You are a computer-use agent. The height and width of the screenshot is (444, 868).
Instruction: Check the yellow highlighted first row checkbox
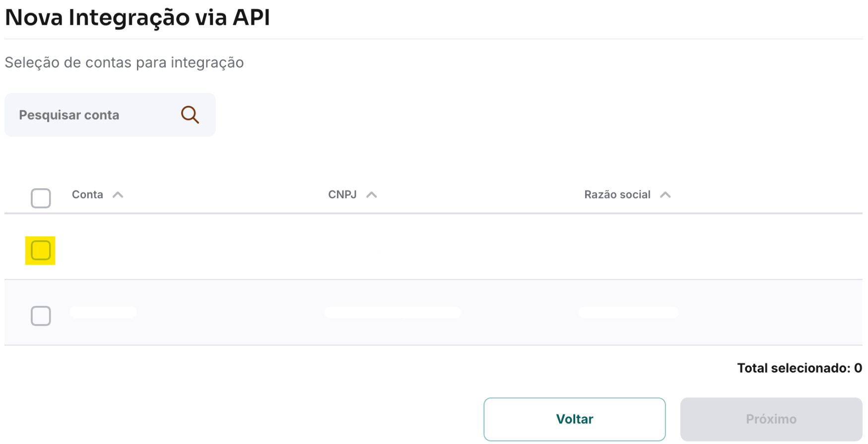tap(41, 250)
